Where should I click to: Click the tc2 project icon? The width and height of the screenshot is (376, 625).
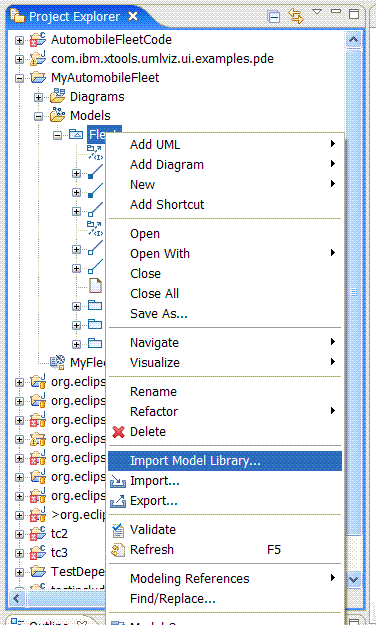[38, 533]
